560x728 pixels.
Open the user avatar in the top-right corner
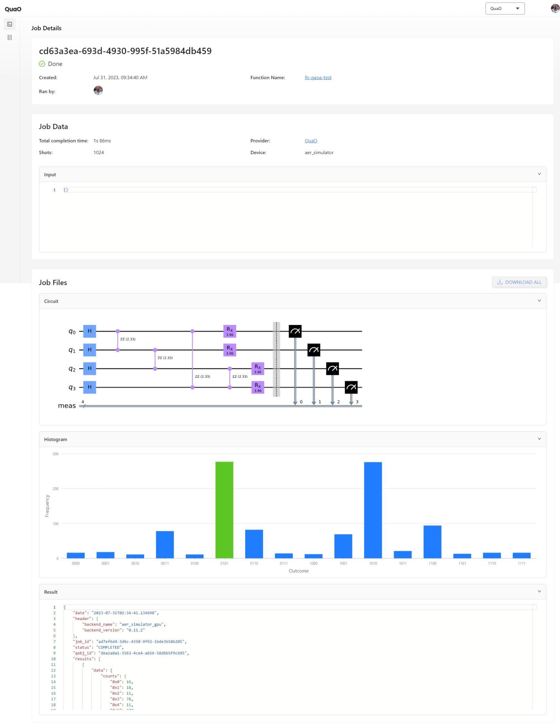[555, 8]
